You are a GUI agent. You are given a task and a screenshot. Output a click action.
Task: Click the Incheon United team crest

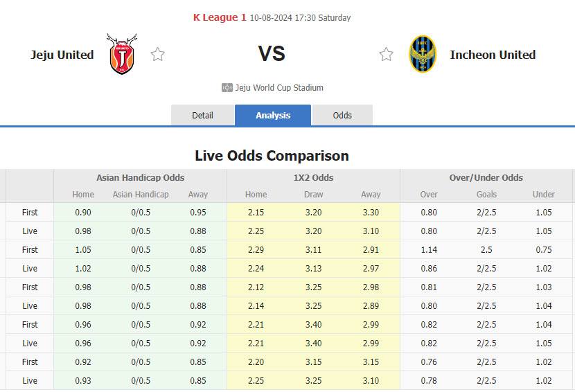point(423,54)
